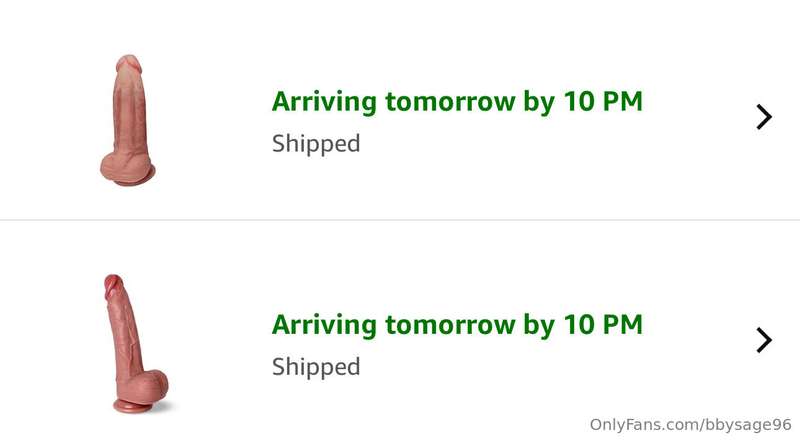Click the word 'Arriving' in the top row
This screenshot has height=442, width=800.
[324, 102]
